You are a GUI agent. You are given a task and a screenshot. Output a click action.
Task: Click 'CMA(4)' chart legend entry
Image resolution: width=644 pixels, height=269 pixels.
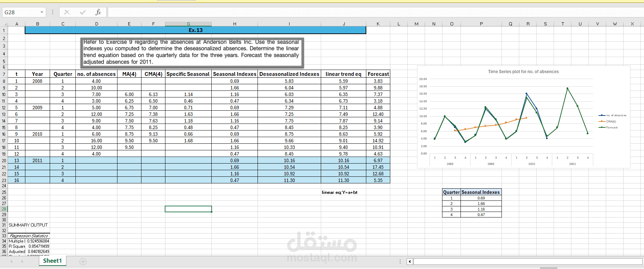coord(608,121)
